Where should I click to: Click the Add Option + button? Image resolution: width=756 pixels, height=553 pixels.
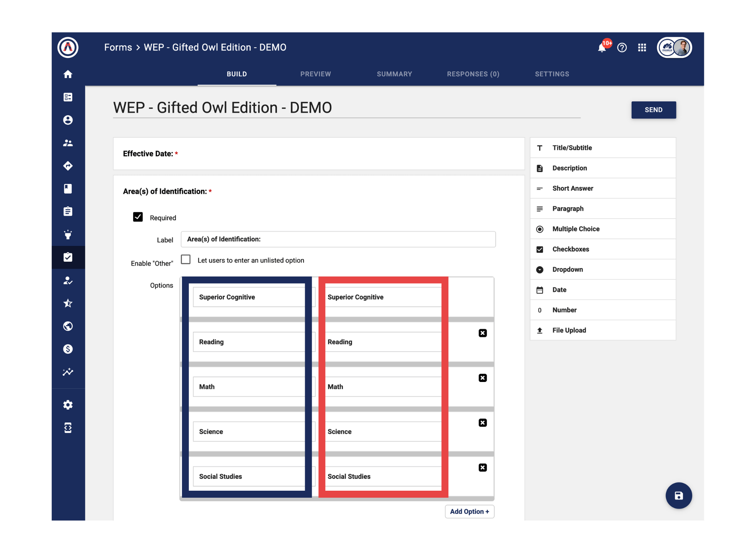click(x=469, y=511)
